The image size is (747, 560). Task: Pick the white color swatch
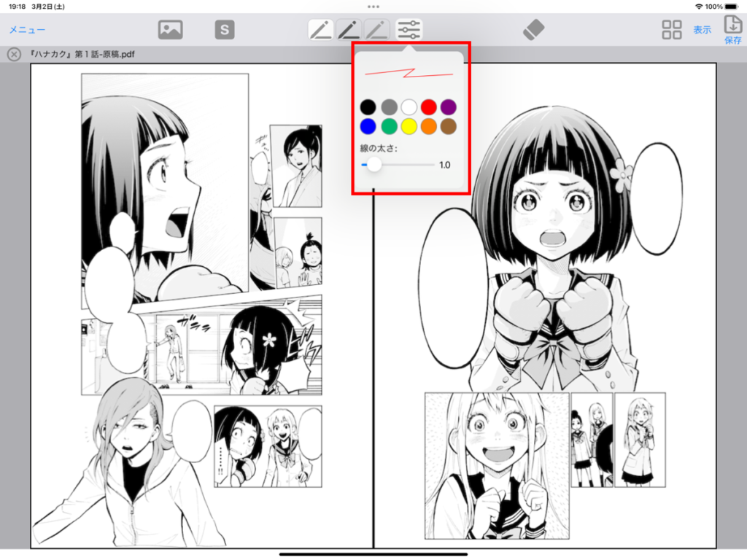tap(409, 106)
